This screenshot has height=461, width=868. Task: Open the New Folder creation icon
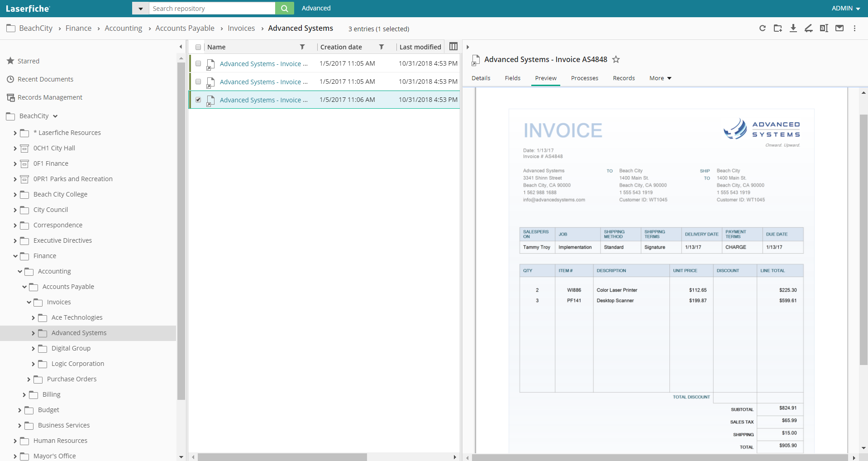778,28
